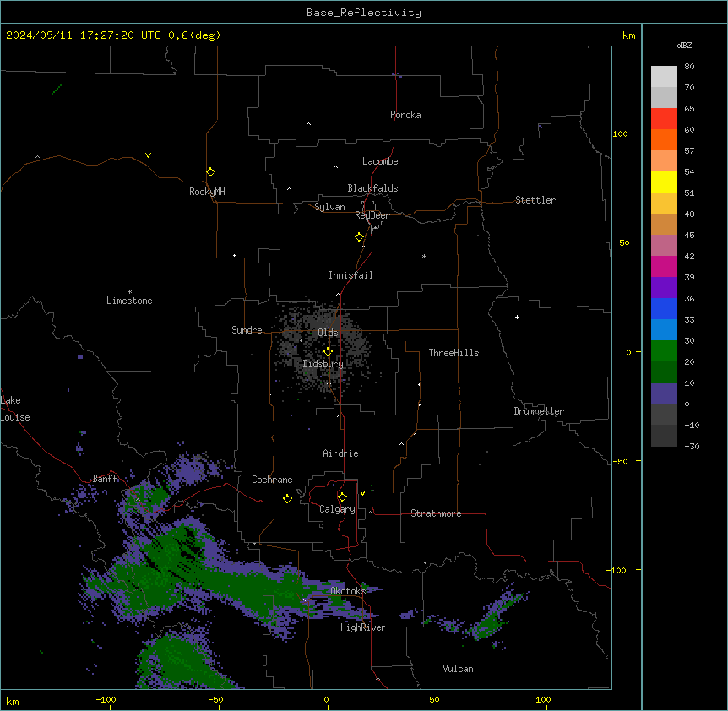Select the Didsbury label

tap(323, 364)
